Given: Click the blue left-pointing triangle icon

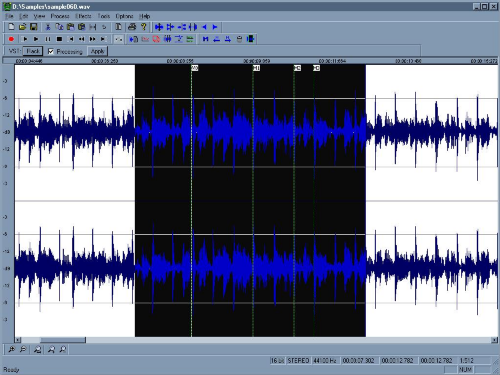Looking at the screenshot, I should point(204,27).
